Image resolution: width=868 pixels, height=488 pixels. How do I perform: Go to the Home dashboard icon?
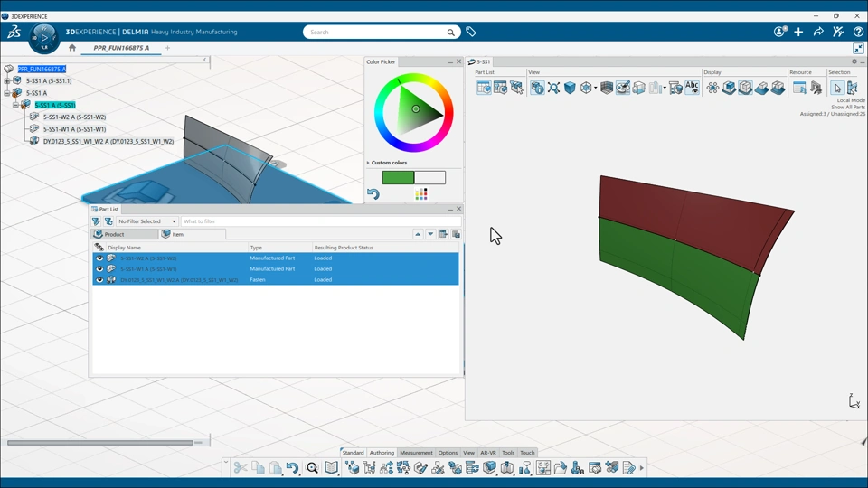[72, 48]
